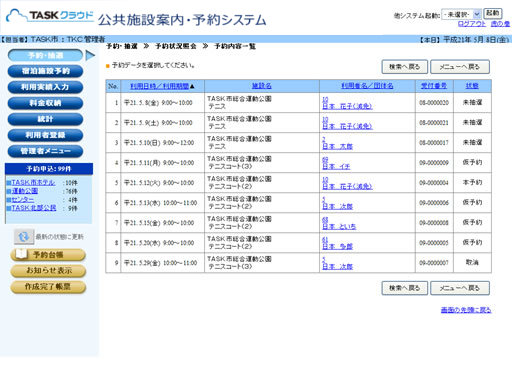Viewport: 512px width, 384px height.
Task: Sort by the 受付番号 column header
Action: [434, 86]
